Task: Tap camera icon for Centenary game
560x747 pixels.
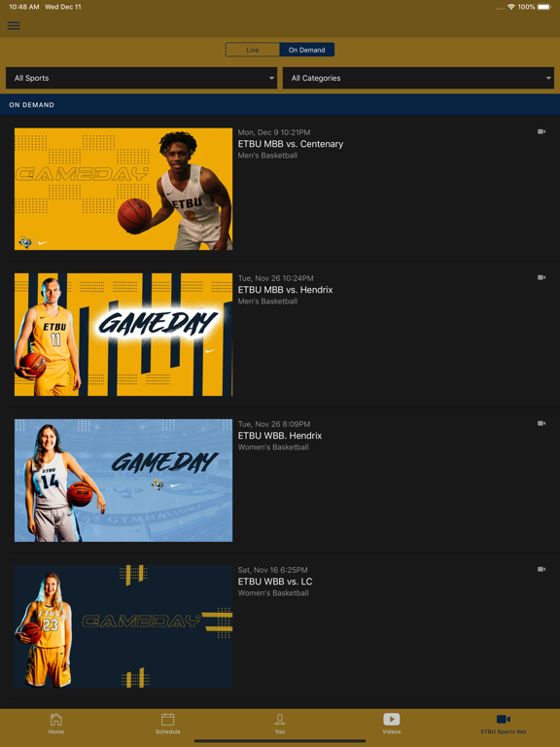Action: point(542,131)
